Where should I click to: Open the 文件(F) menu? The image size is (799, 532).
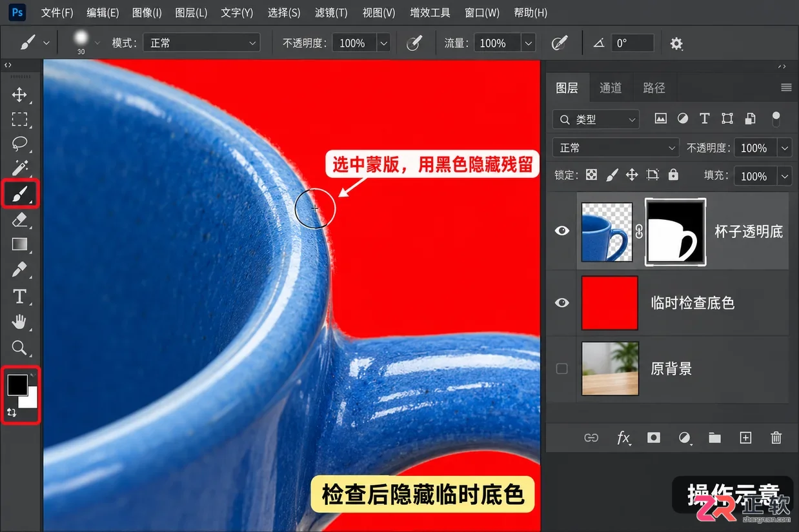(x=57, y=12)
